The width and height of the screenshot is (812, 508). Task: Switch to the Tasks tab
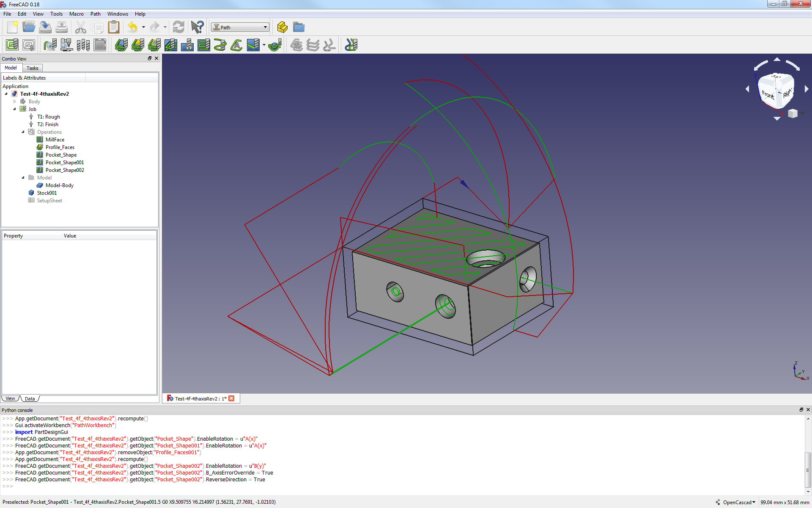[32, 68]
